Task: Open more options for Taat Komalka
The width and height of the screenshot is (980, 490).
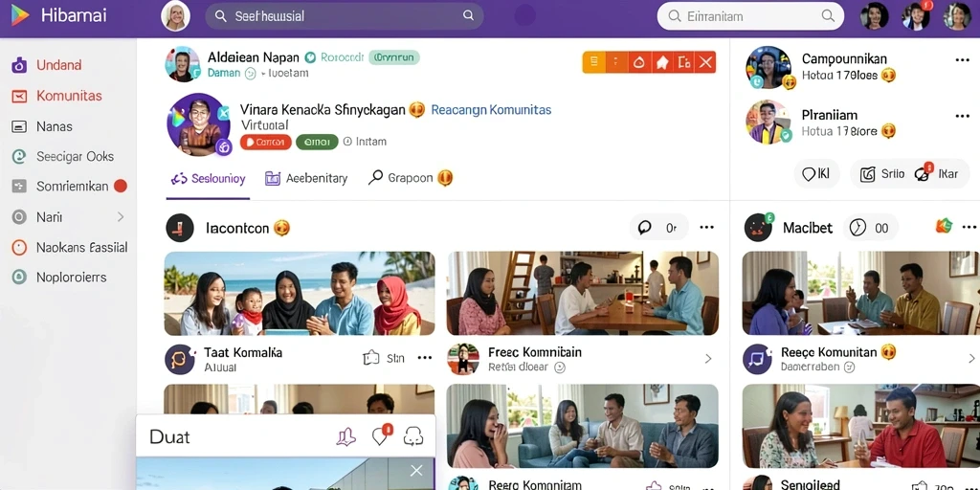Action: tap(424, 358)
